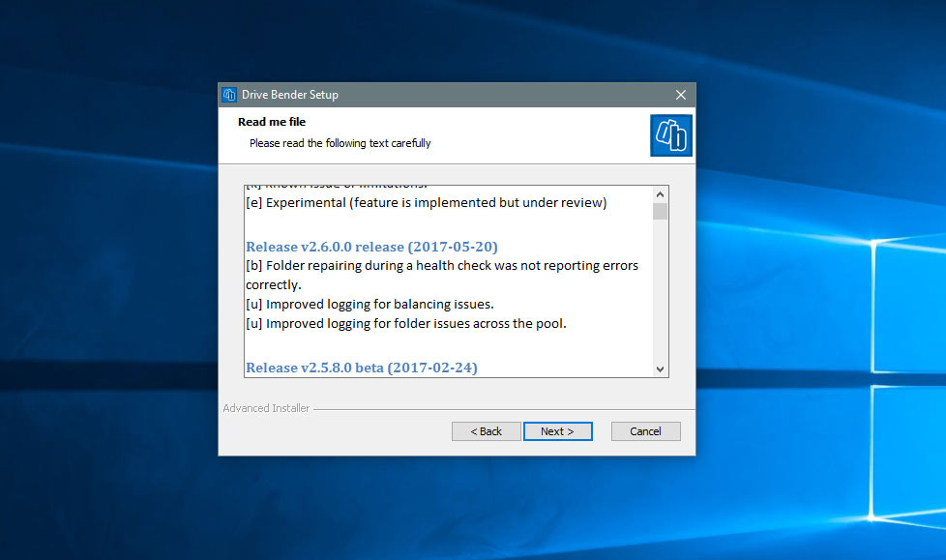The image size is (946, 560).
Task: Click the 'Drive Bender Setup' window title
Action: pos(290,95)
